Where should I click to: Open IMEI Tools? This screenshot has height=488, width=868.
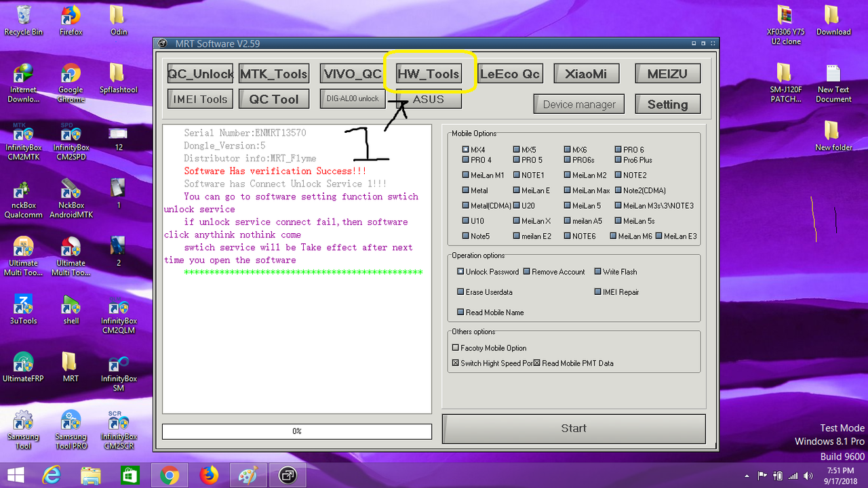pos(200,99)
